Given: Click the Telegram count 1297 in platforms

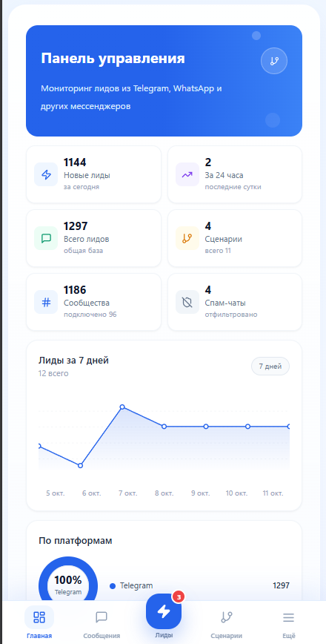Looking at the screenshot, I should (281, 585).
